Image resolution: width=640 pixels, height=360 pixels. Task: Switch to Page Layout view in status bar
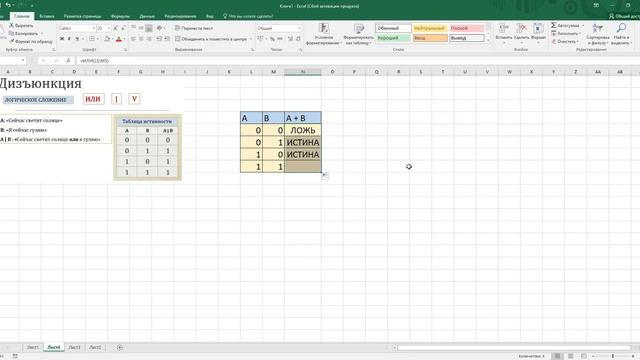pos(571,356)
